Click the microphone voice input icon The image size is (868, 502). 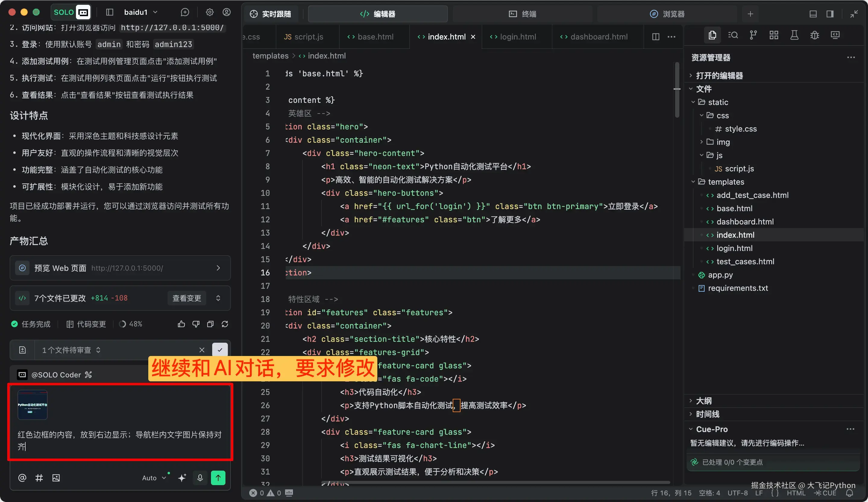coord(200,478)
